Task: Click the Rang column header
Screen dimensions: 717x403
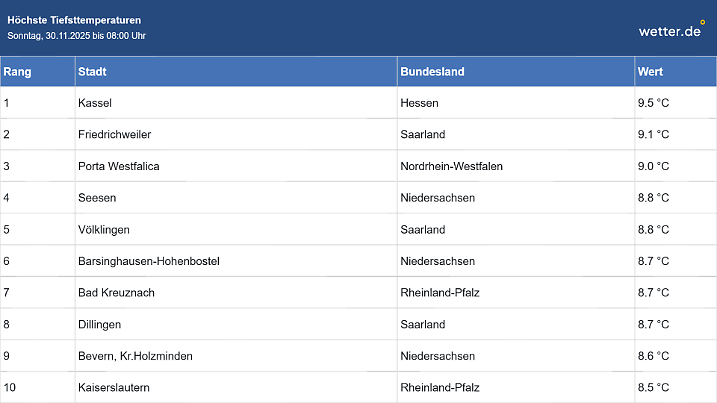Action: (17, 72)
